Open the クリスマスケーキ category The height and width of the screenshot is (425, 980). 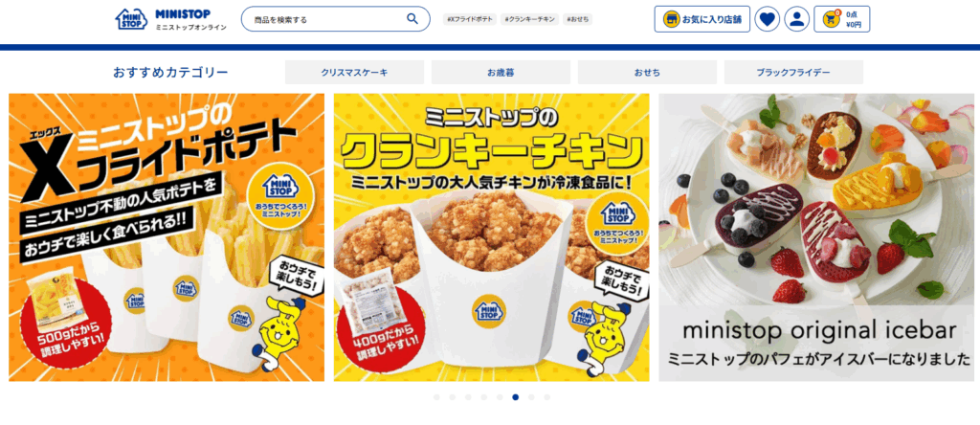coord(354,72)
